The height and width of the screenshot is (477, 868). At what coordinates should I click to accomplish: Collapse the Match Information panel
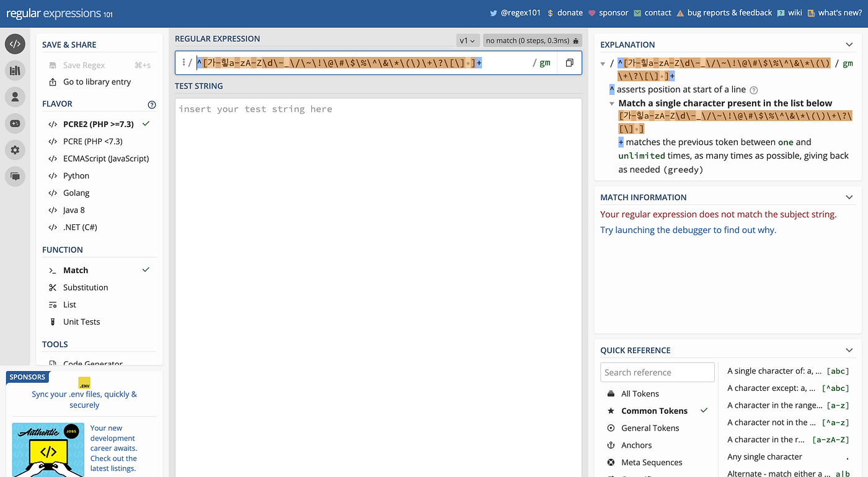(x=849, y=197)
